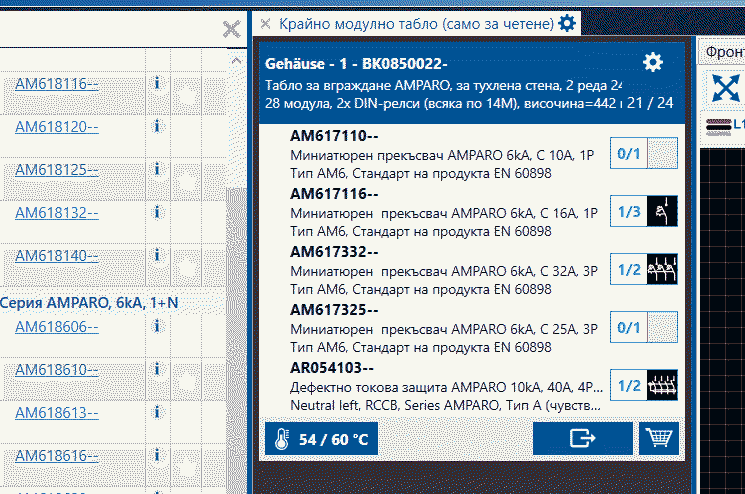The height and width of the screenshot is (494, 745).
Task: Open info for AM618125--
Action: click(x=157, y=169)
